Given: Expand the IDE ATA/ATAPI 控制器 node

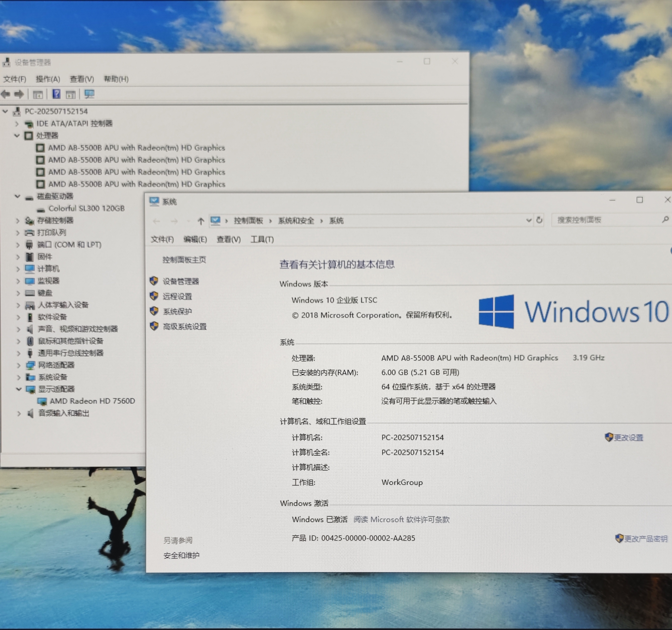Looking at the screenshot, I should (17, 124).
